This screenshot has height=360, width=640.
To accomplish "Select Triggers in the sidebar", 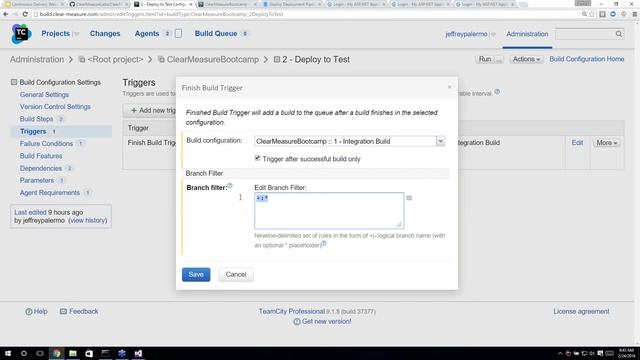I will 33,131.
